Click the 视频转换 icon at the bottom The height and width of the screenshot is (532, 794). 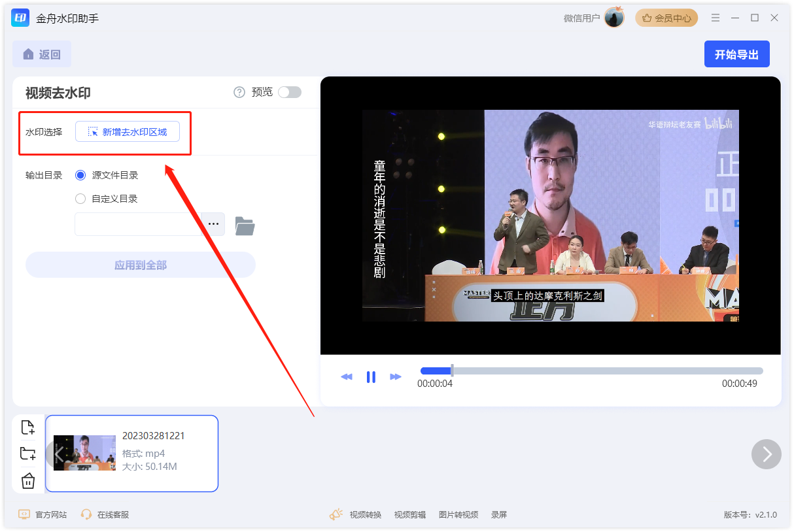[x=336, y=514]
